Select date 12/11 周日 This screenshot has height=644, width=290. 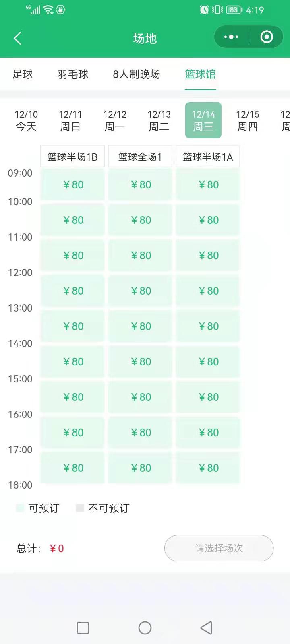coord(70,121)
